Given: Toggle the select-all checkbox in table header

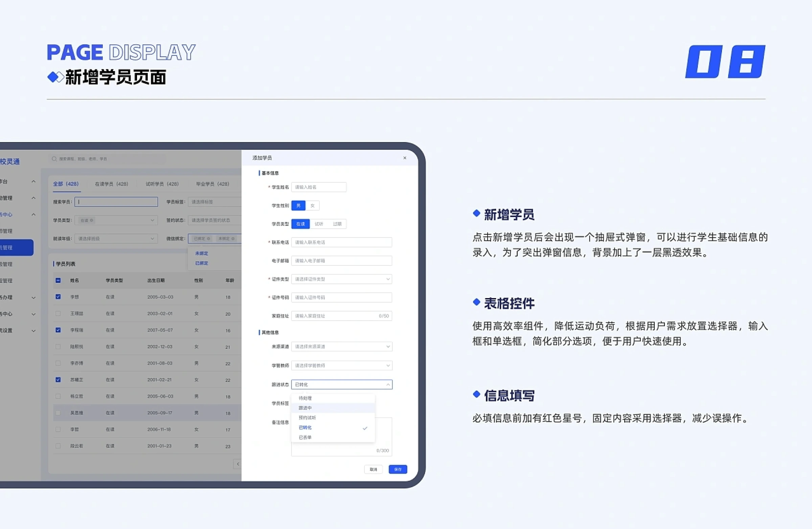Looking at the screenshot, I should (x=58, y=280).
